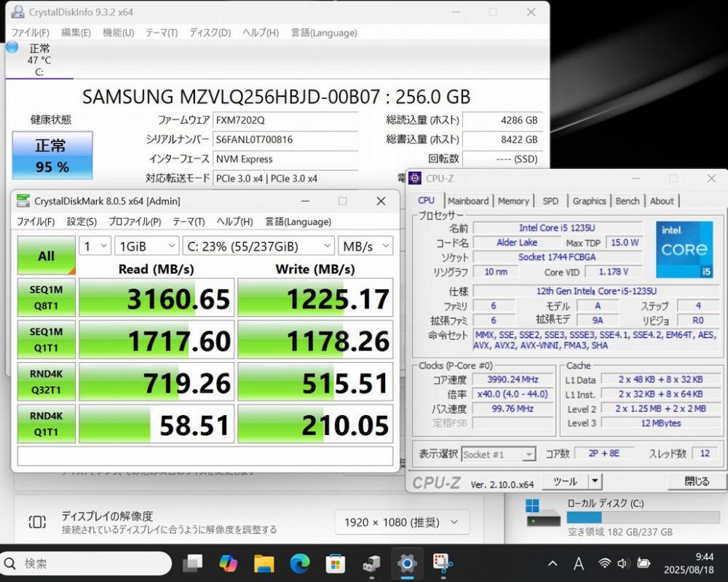Open 機能(U) menu in CrystalDiskInfo
728x582 pixels.
[x=119, y=33]
